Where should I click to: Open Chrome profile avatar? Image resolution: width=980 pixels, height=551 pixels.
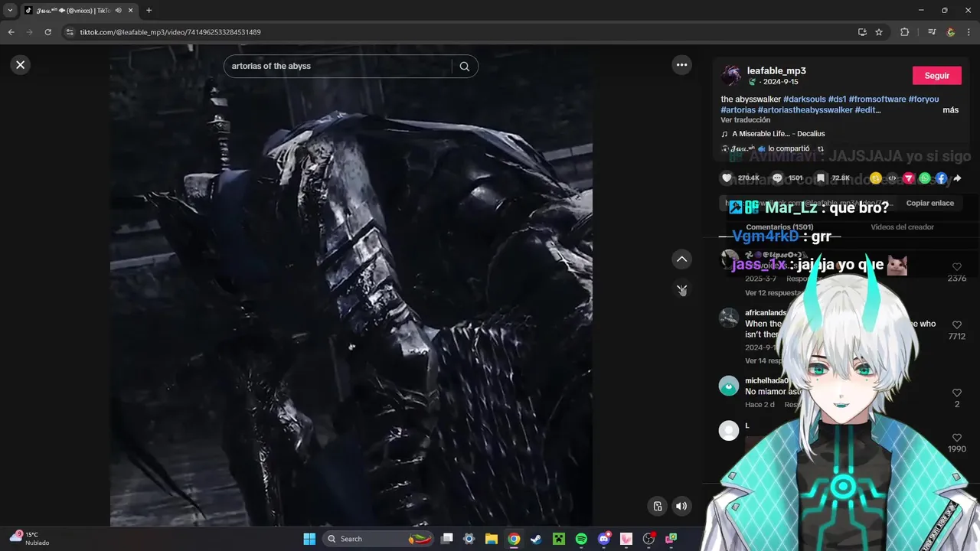950,32
